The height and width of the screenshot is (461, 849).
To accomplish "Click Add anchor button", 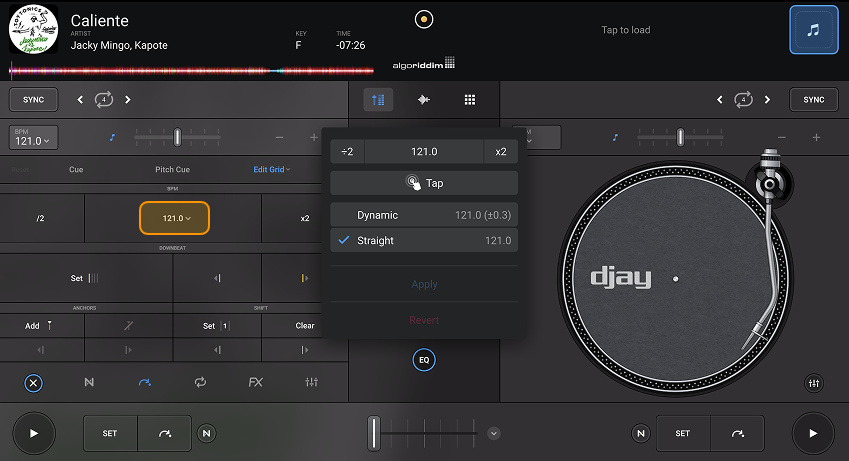I will pos(42,326).
